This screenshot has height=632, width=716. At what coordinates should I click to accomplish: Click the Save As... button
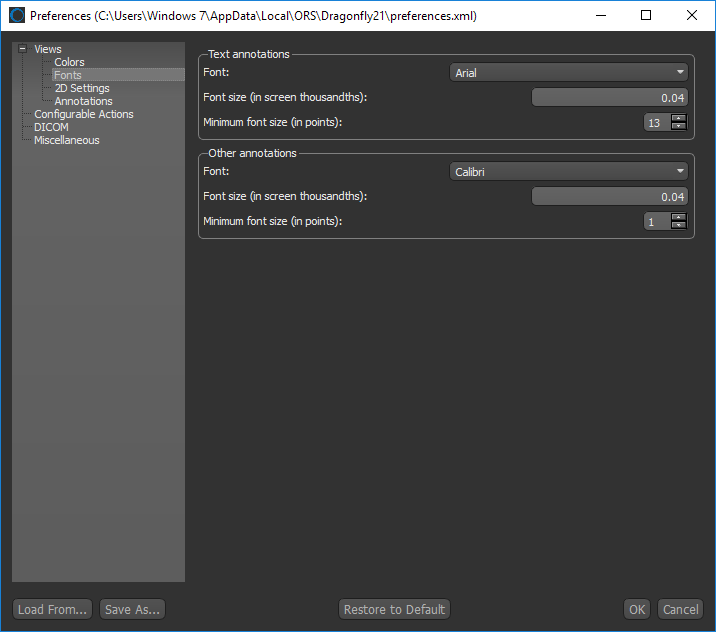click(x=132, y=609)
